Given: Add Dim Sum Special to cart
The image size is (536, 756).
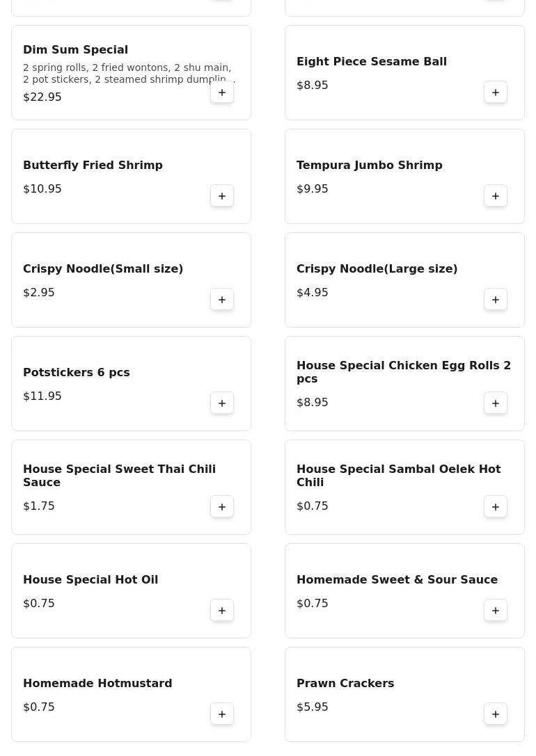Looking at the screenshot, I should [x=222, y=93].
